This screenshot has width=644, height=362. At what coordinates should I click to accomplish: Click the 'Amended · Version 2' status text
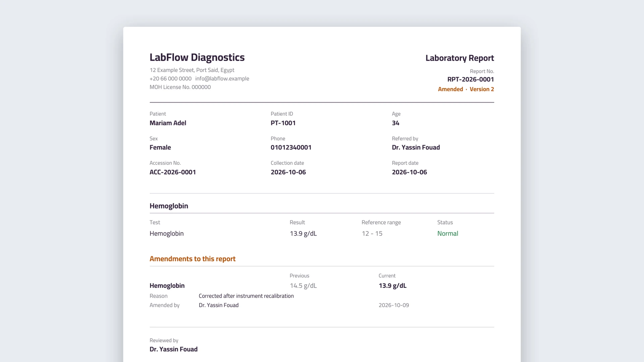coord(466,89)
